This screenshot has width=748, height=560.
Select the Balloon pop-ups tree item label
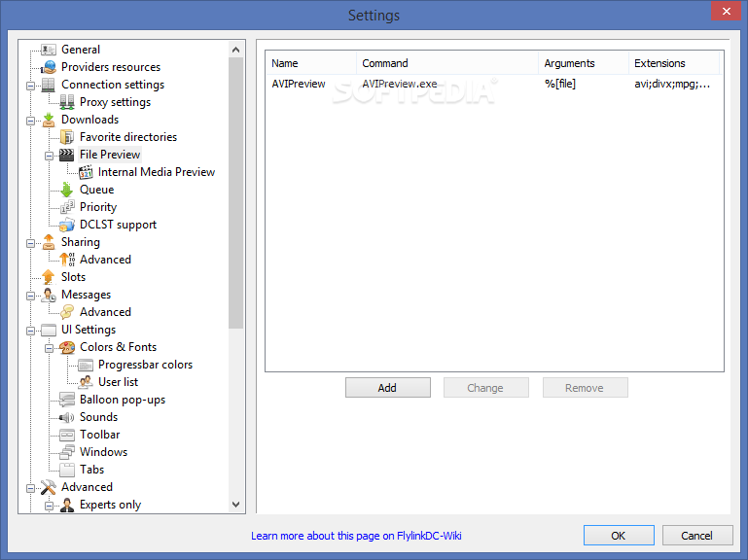[123, 400]
